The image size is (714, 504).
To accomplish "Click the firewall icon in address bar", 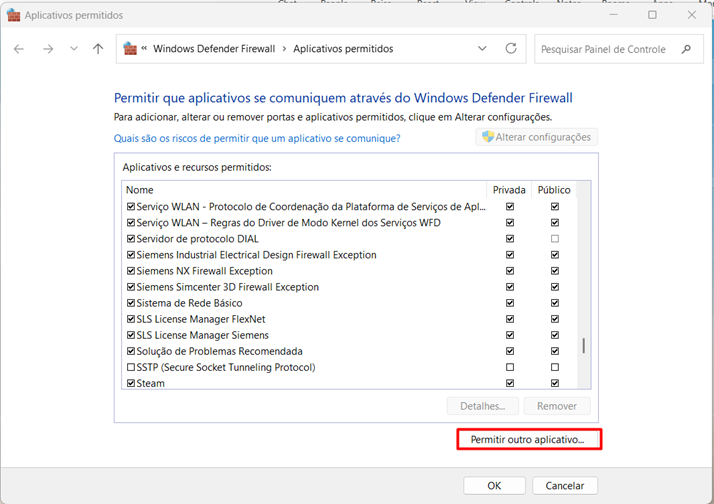I will [130, 49].
